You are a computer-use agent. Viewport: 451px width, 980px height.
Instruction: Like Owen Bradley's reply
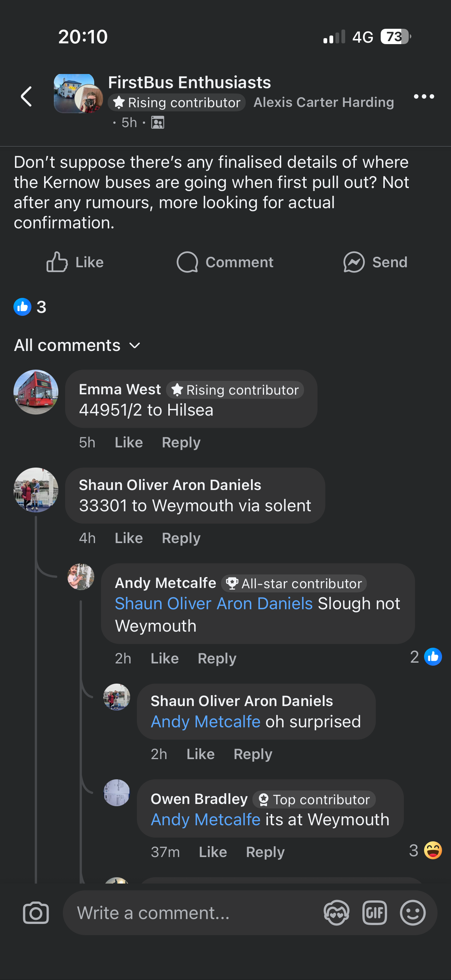tap(213, 852)
